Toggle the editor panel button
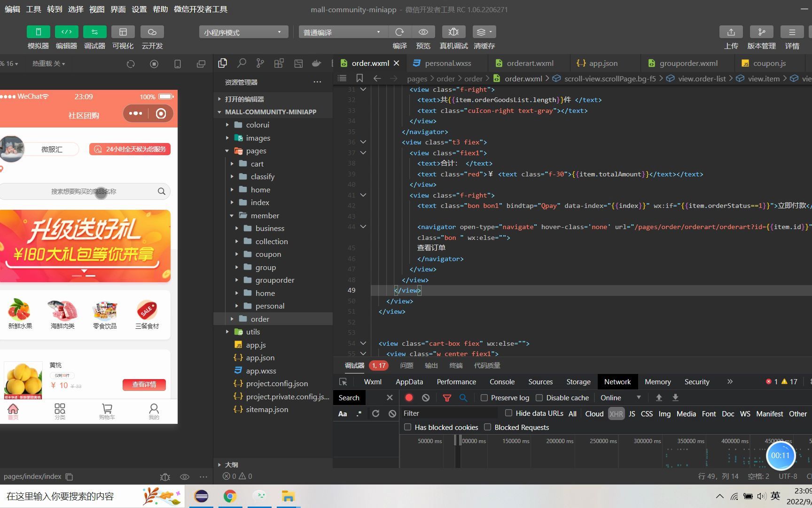The height and width of the screenshot is (508, 812). (x=67, y=32)
